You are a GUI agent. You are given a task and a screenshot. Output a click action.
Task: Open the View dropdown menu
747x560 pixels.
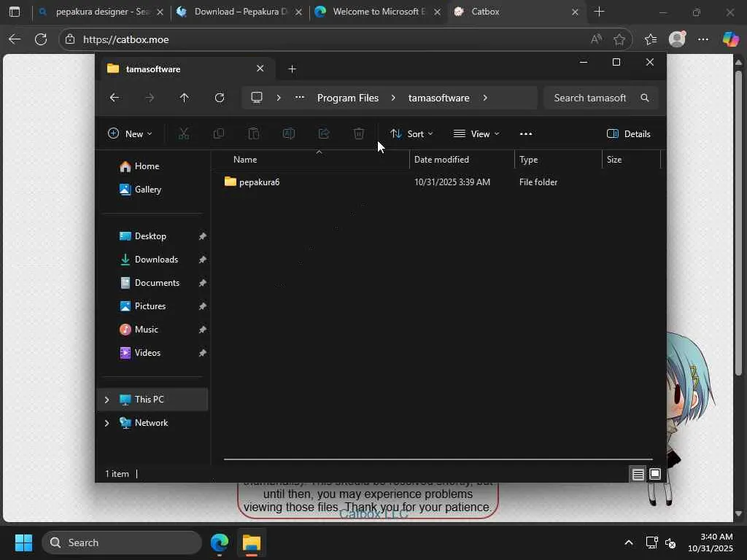coord(476,134)
